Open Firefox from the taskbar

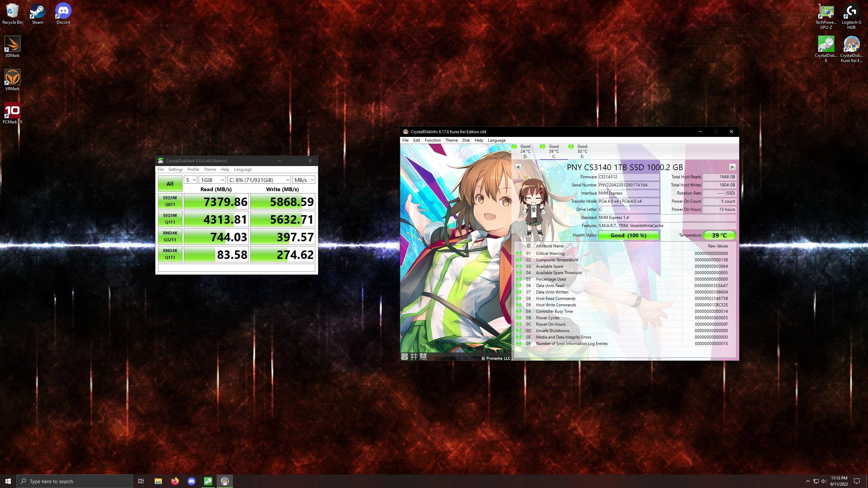[x=175, y=481]
